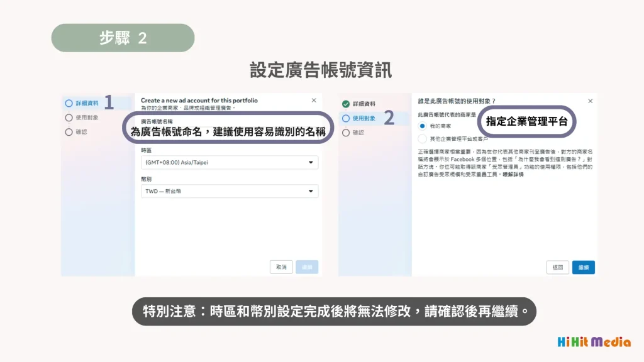This screenshot has height=362, width=644.
Task: Close the Create a new ad account dialog
Action: (x=314, y=101)
